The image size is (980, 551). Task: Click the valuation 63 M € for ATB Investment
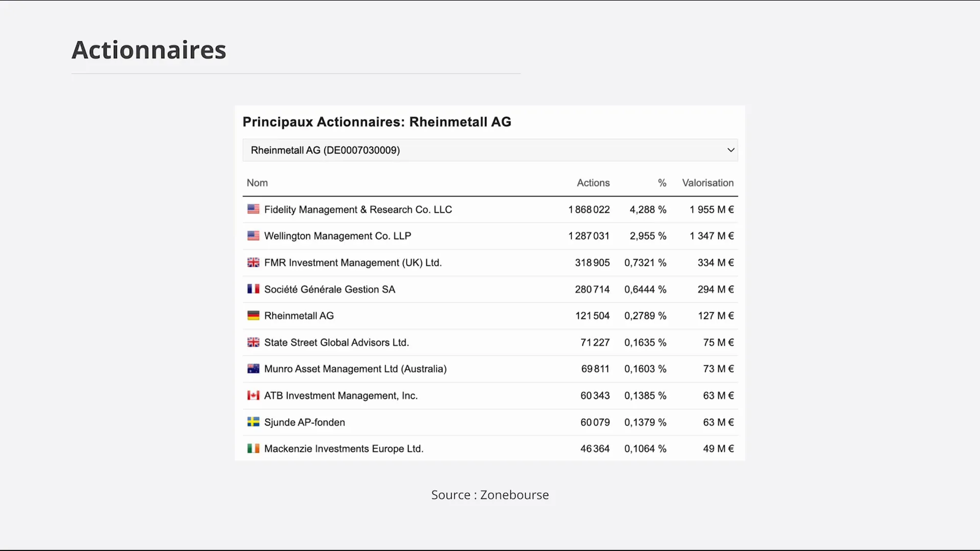pyautogui.click(x=718, y=395)
